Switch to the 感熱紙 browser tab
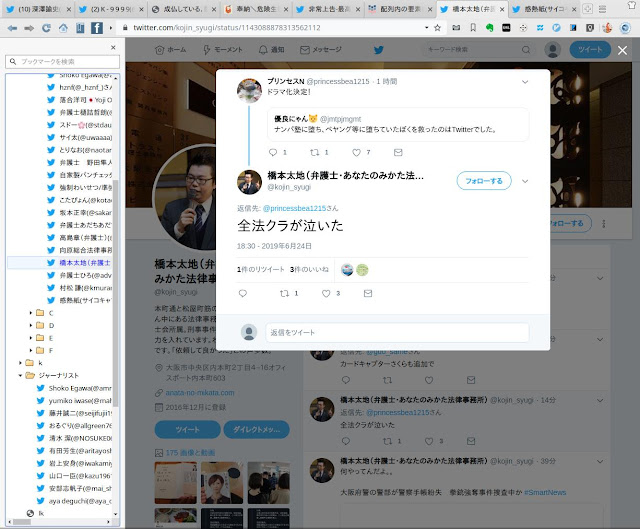 pyautogui.click(x=545, y=9)
